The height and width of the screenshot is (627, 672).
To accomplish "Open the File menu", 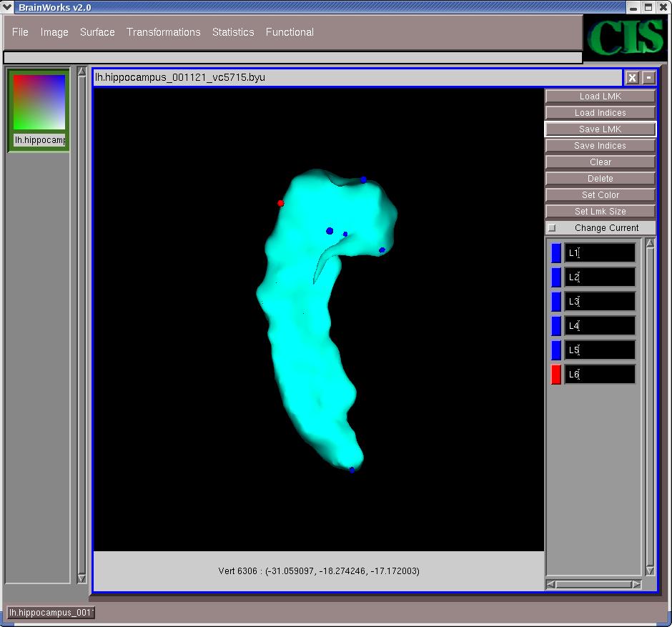I will pos(20,32).
